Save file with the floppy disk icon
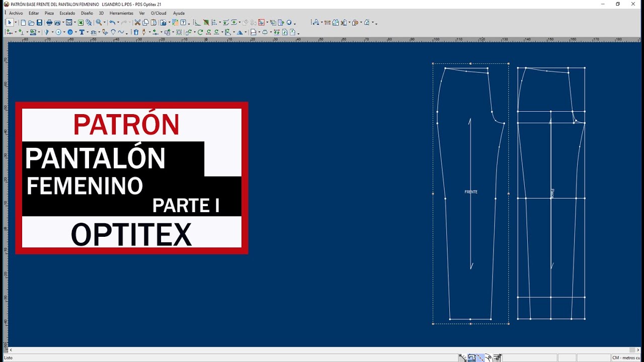The height and width of the screenshot is (362, 644). click(39, 23)
